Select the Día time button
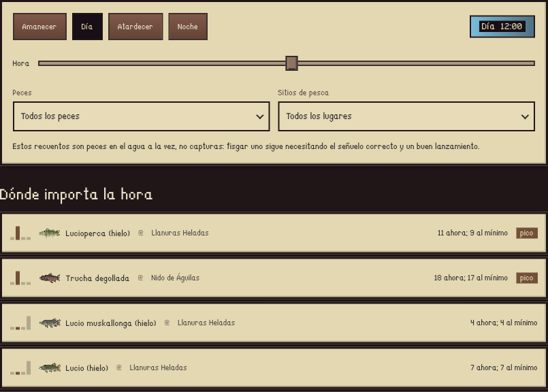 tap(87, 27)
